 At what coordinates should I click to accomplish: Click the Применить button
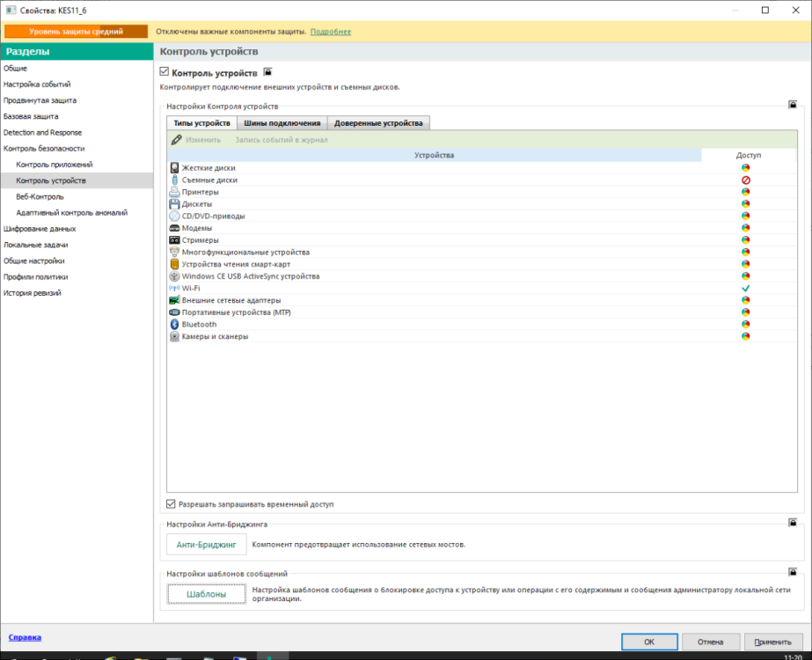click(x=772, y=642)
